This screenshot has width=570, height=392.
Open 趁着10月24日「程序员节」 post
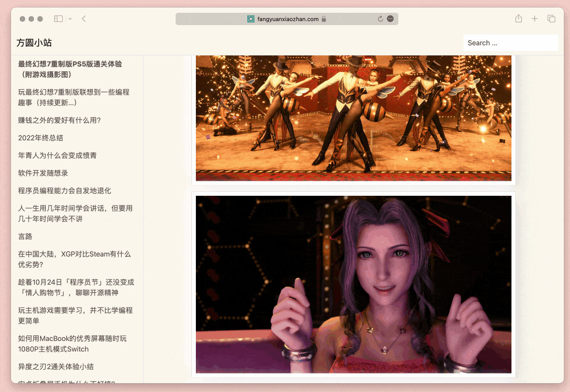click(76, 287)
